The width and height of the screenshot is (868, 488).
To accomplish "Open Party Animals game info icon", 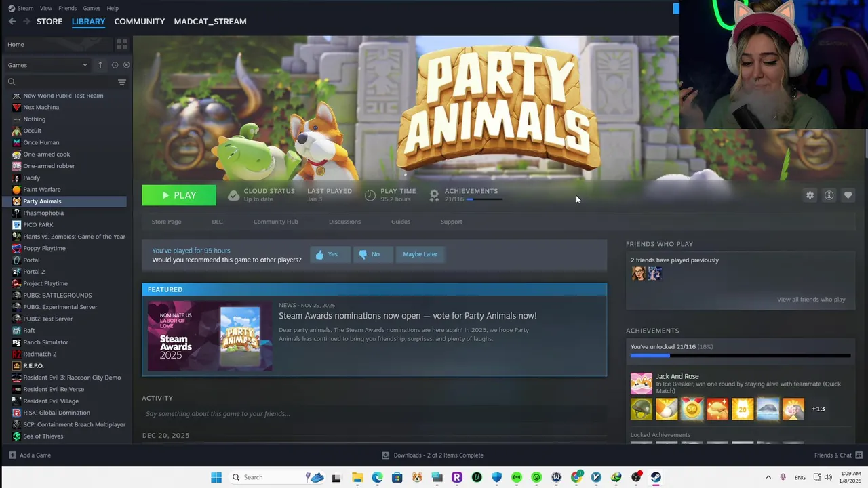I will click(829, 195).
